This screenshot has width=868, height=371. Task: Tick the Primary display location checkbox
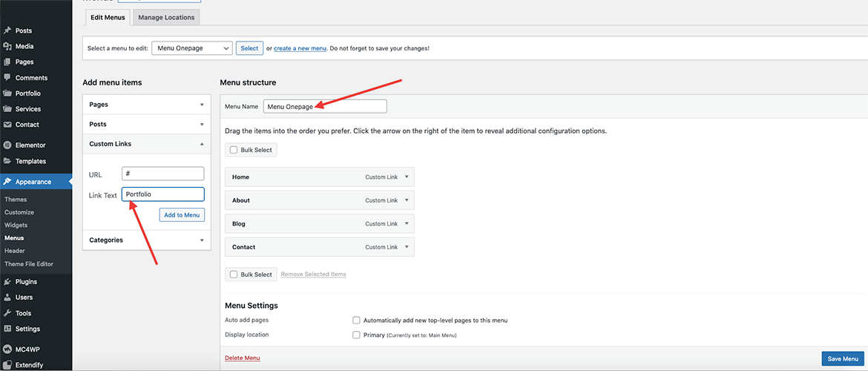(357, 335)
